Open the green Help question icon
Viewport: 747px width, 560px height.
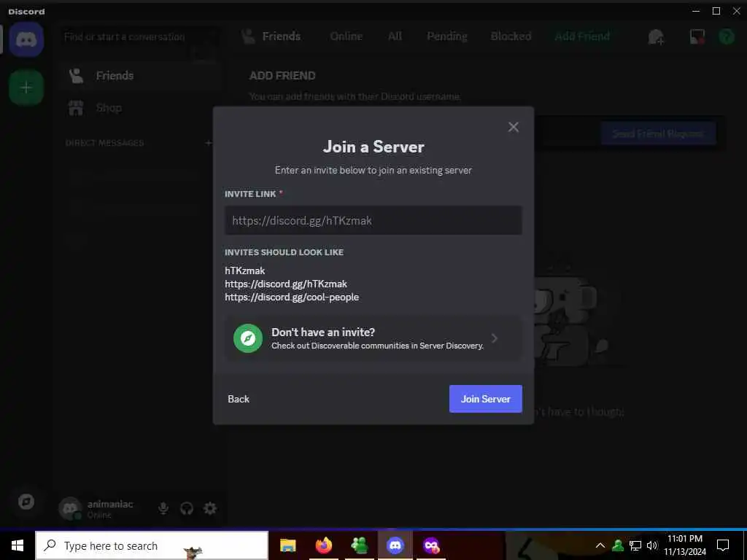(x=727, y=36)
